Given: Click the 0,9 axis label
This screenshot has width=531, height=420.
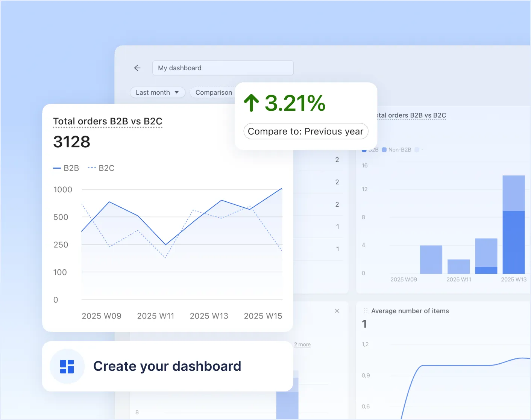Looking at the screenshot, I should pyautogui.click(x=366, y=375).
